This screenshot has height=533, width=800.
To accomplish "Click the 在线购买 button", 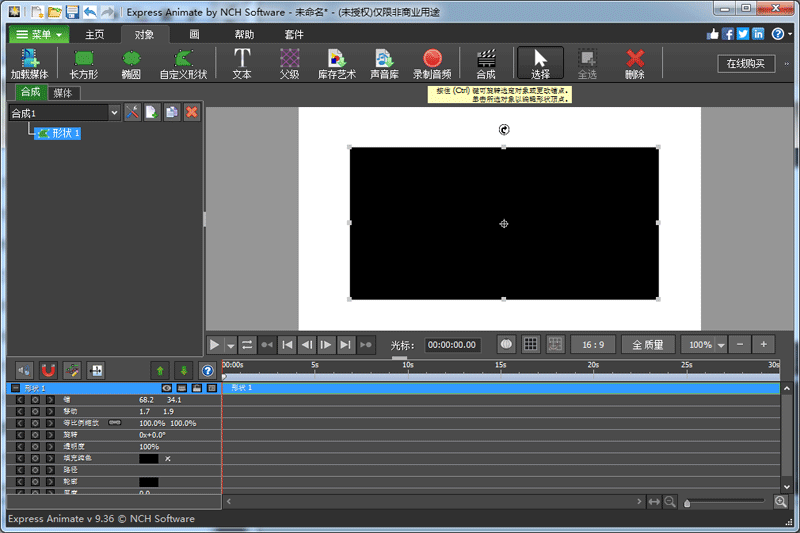I will click(x=746, y=64).
